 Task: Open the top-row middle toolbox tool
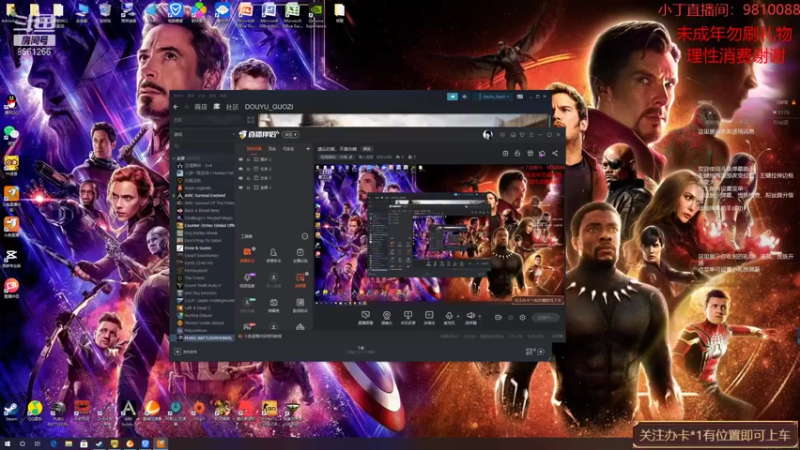(273, 255)
